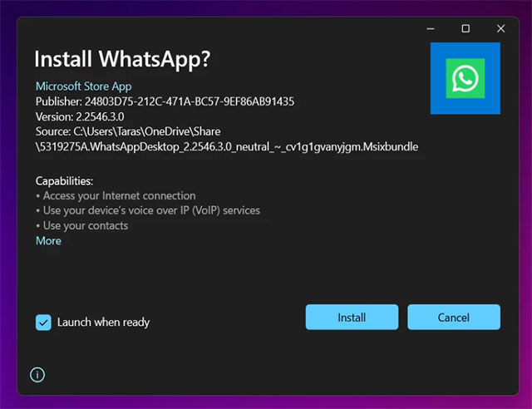
Task: Click the Source: C:\Users\Taras\OneDrive\Share path
Action: [128, 131]
